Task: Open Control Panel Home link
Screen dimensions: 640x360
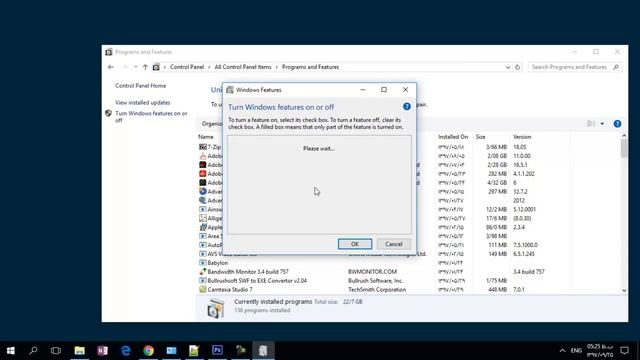Action: coord(140,86)
